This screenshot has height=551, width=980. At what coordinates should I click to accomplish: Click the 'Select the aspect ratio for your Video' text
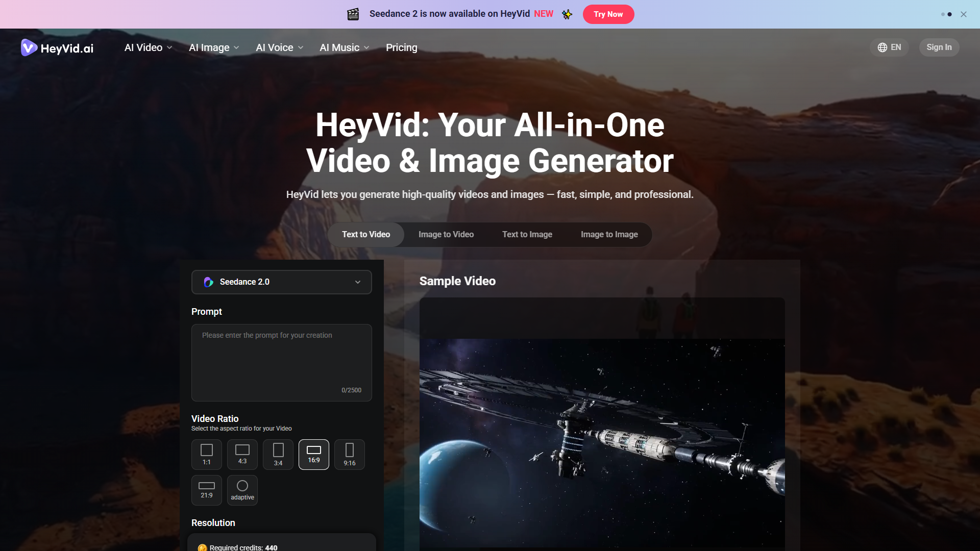(x=241, y=429)
